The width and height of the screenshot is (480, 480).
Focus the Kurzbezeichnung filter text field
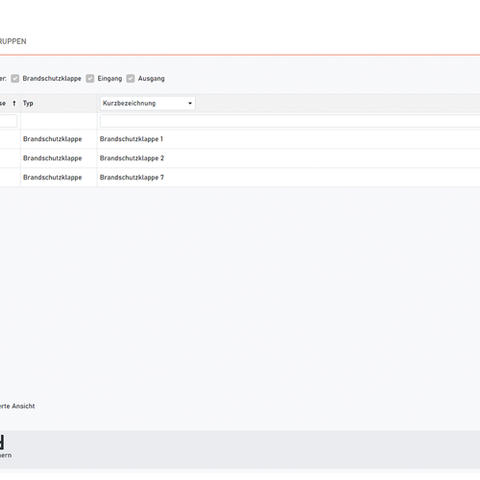[290, 121]
